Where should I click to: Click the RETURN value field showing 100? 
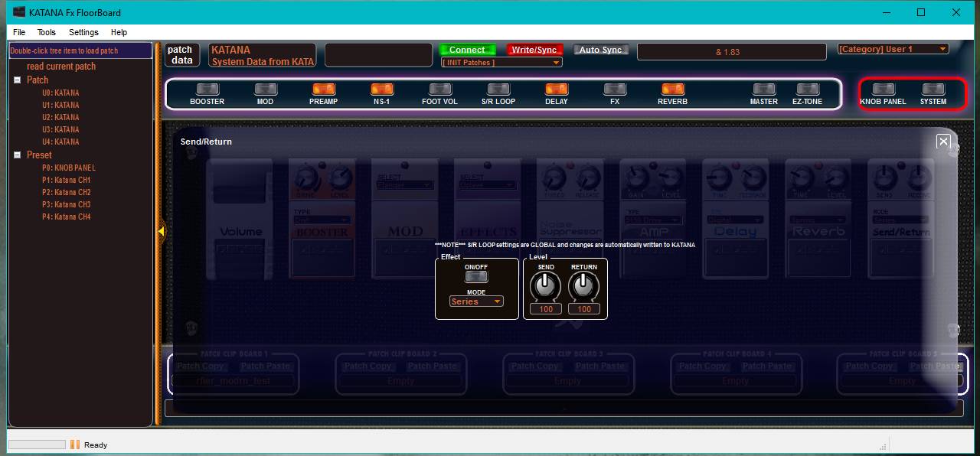584,309
